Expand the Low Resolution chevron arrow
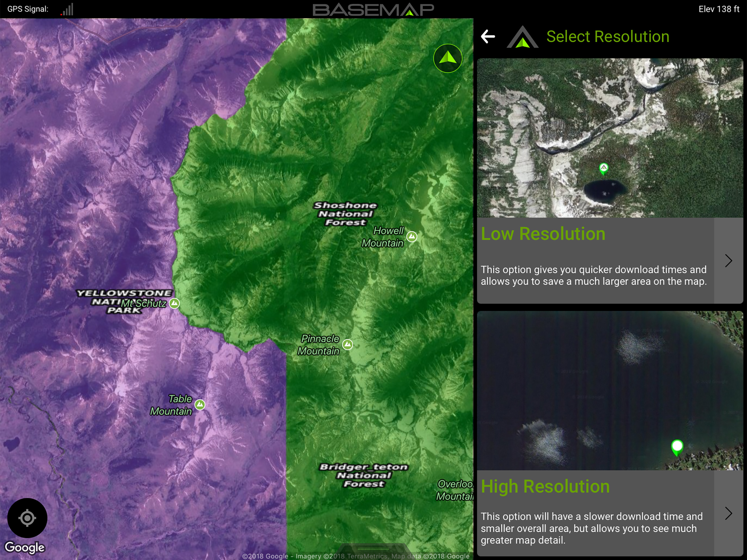 [728, 260]
